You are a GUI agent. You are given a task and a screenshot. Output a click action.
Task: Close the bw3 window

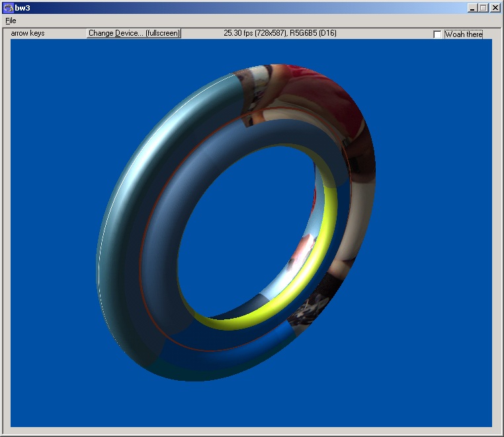pyautogui.click(x=495, y=8)
